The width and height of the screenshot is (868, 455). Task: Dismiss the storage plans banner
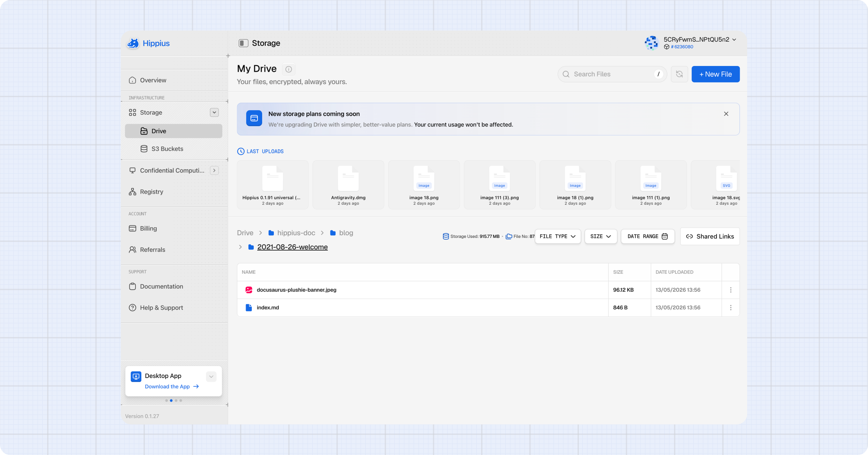point(726,114)
